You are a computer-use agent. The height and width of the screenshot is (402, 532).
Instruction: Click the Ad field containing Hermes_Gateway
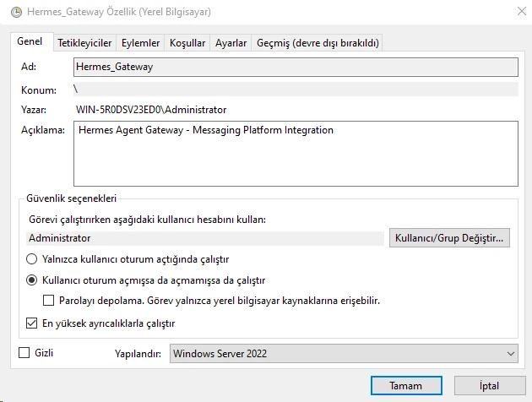[296, 67]
